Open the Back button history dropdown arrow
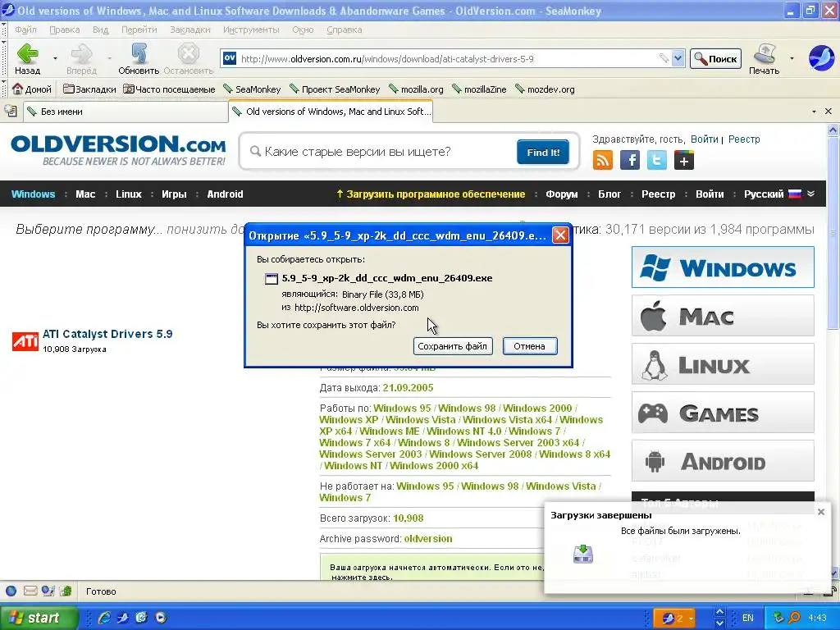Viewport: 840px width, 630px height. 55,58
